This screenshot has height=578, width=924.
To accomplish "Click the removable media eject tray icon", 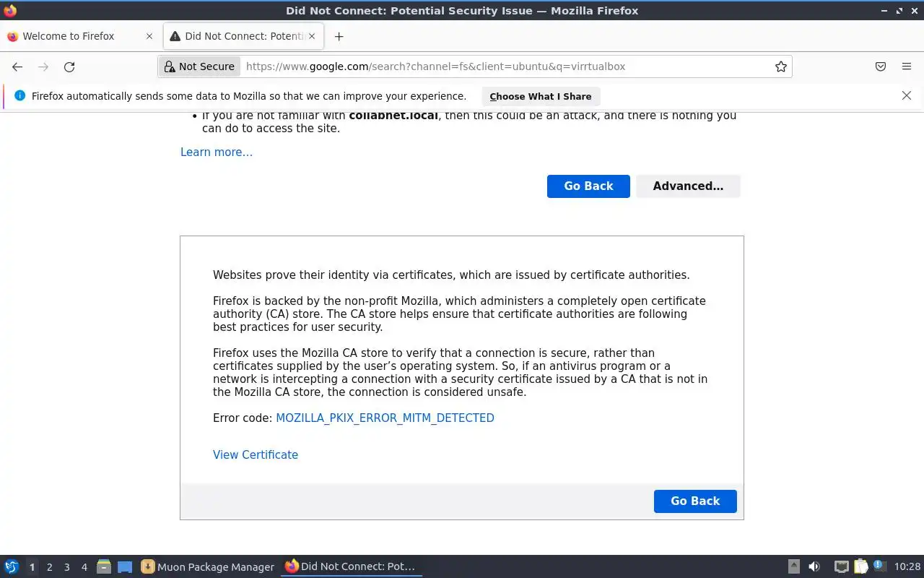I will 793,566.
